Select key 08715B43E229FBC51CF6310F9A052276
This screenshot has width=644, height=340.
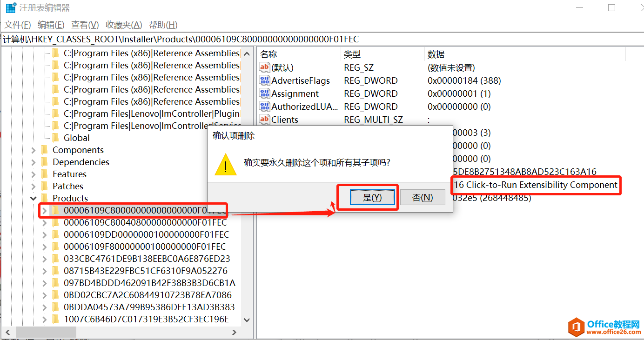coord(146,271)
